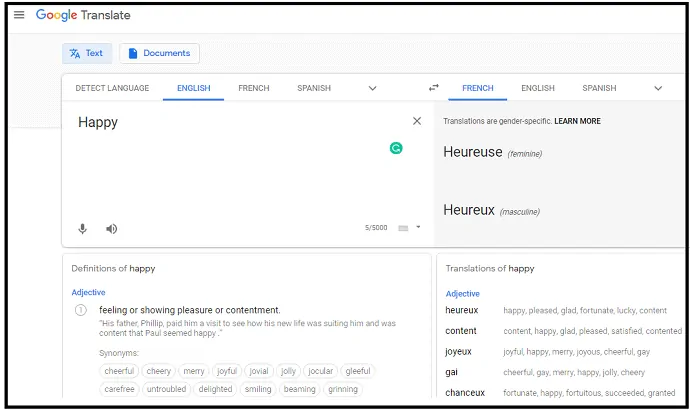
Task: Click the Google Translate logo
Action: tap(83, 15)
